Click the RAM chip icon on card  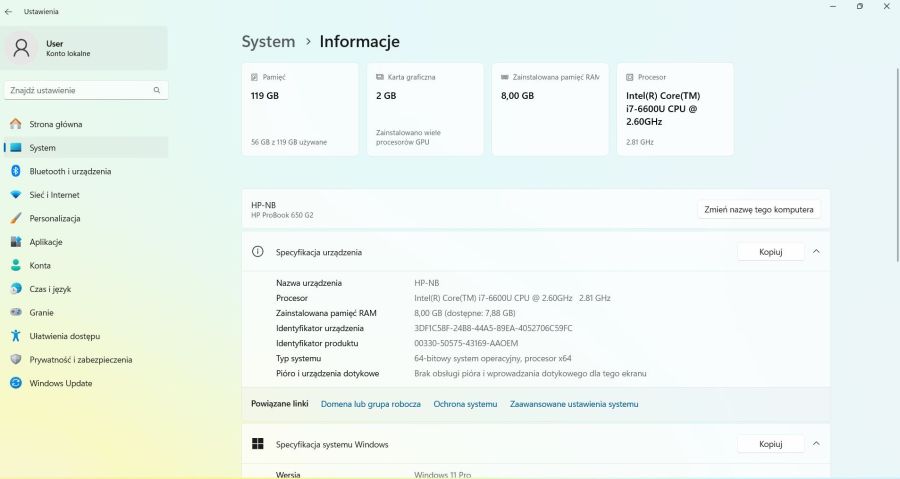click(x=505, y=77)
